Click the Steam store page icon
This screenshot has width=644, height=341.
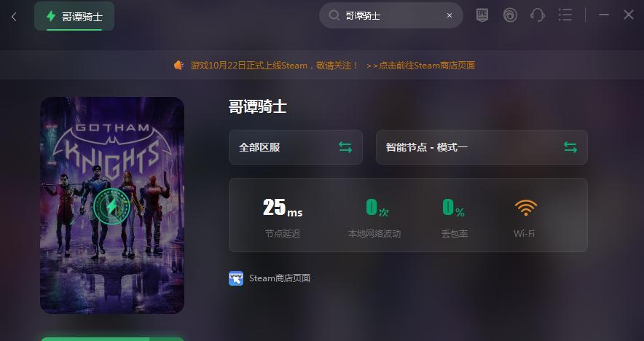pos(236,278)
